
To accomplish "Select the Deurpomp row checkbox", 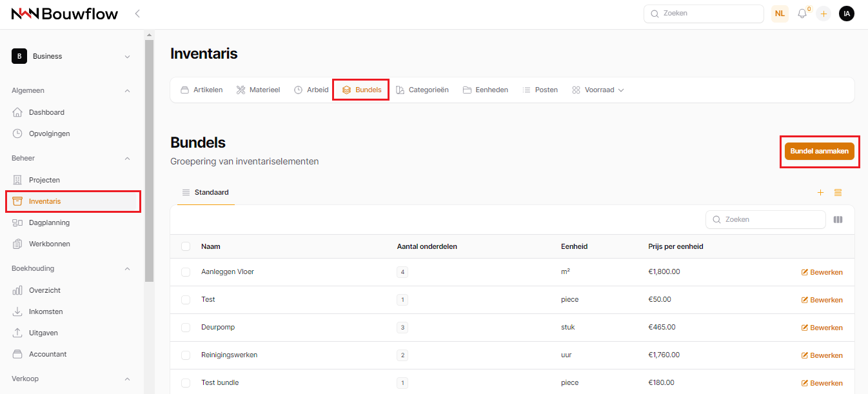I will (186, 328).
